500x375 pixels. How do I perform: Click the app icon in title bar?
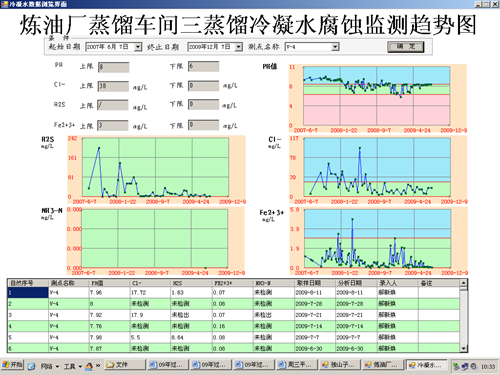pyautogui.click(x=4, y=4)
